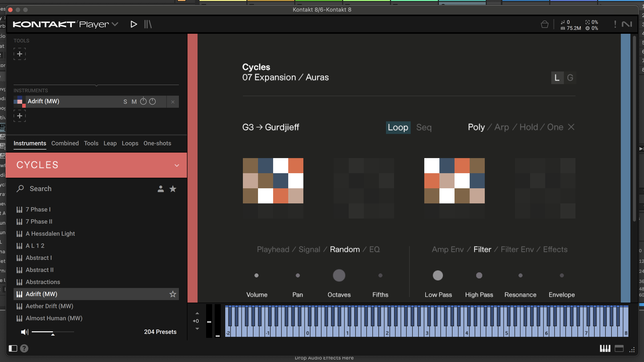Toggle the sidebar panel icon
The height and width of the screenshot is (362, 644).
13,348
